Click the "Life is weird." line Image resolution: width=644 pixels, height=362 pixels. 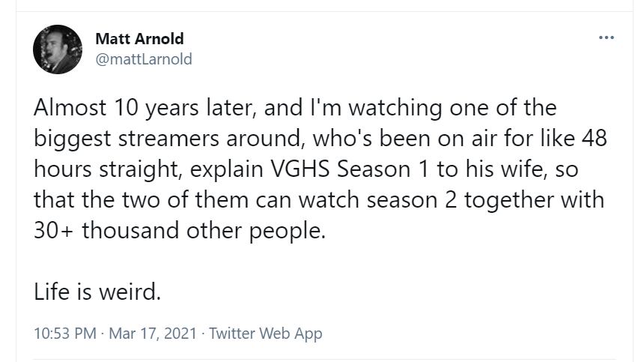point(97,292)
